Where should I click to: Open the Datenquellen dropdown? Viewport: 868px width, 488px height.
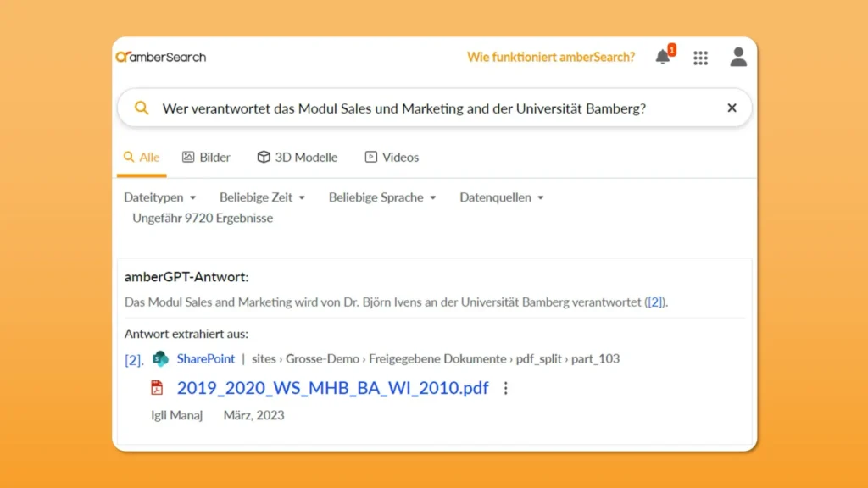(499, 197)
